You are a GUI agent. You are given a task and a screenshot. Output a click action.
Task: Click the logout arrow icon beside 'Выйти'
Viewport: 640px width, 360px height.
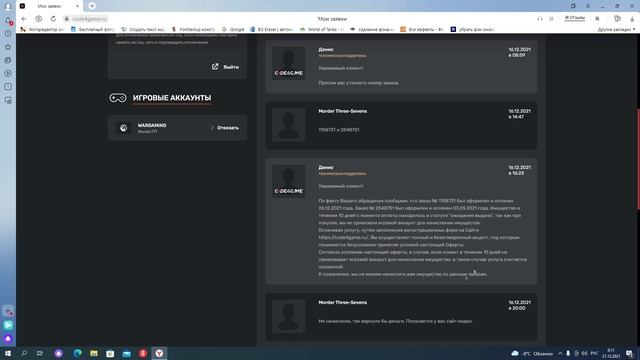coord(215,67)
